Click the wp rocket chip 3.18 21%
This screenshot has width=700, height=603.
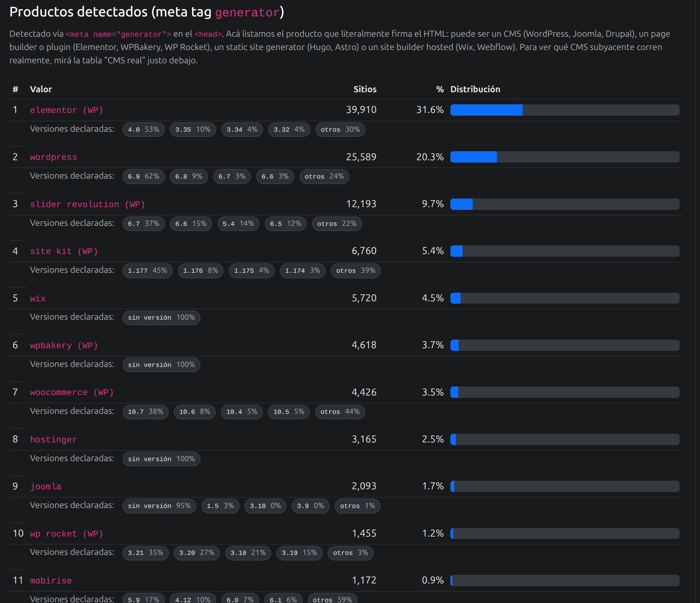(248, 553)
